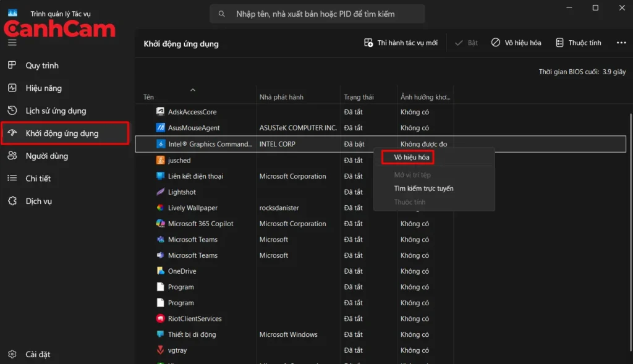Click the OneDrive cloud icon in the list
The height and width of the screenshot is (364, 633).
click(x=159, y=271)
